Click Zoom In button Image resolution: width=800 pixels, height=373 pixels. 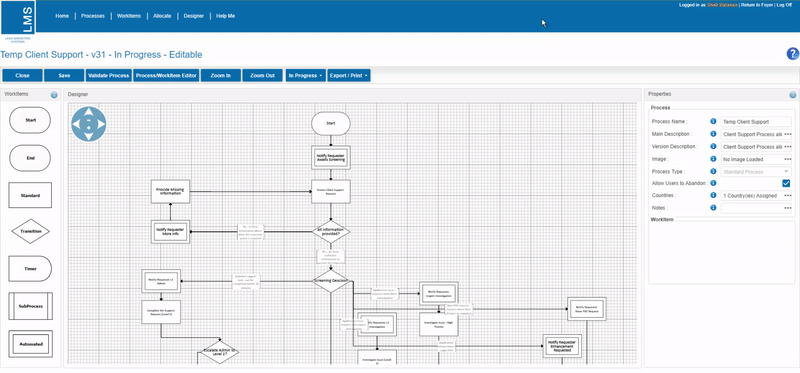click(x=221, y=76)
